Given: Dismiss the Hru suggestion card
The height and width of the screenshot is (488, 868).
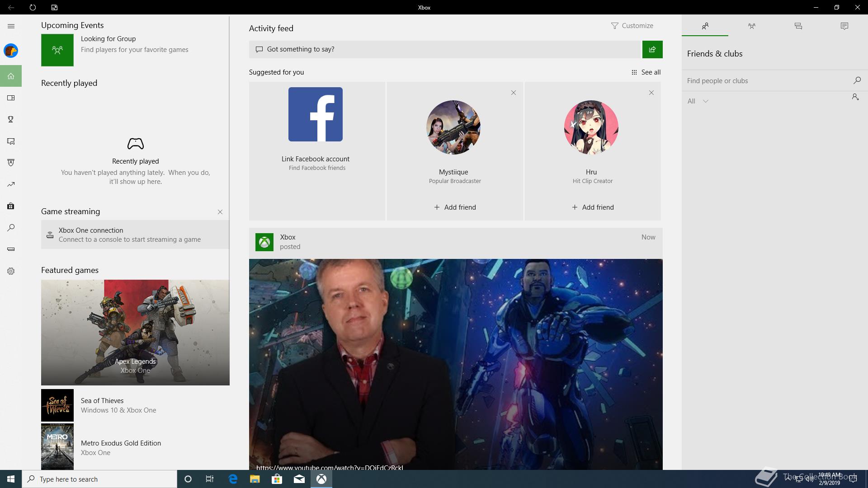Looking at the screenshot, I should 651,93.
